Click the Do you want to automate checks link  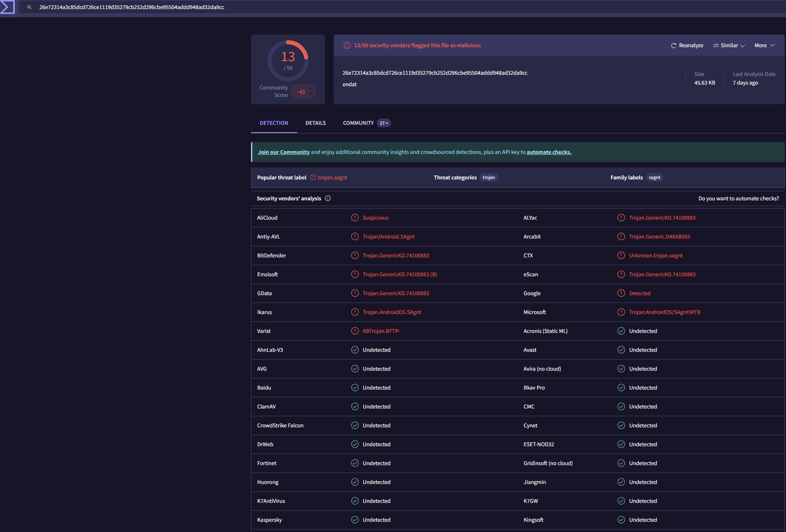(x=738, y=199)
